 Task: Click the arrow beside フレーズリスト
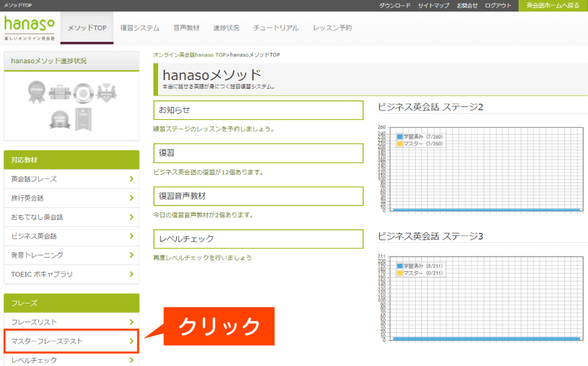pyautogui.click(x=131, y=322)
